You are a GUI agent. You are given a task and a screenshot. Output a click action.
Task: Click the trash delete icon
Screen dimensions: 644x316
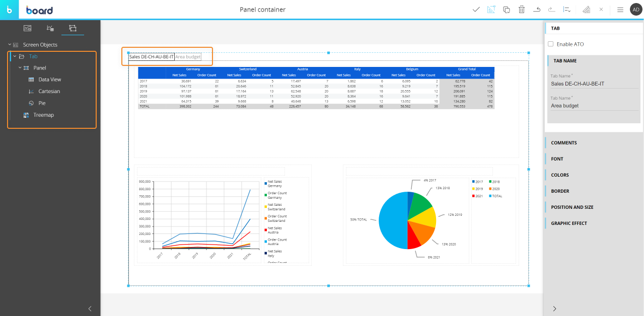(522, 10)
